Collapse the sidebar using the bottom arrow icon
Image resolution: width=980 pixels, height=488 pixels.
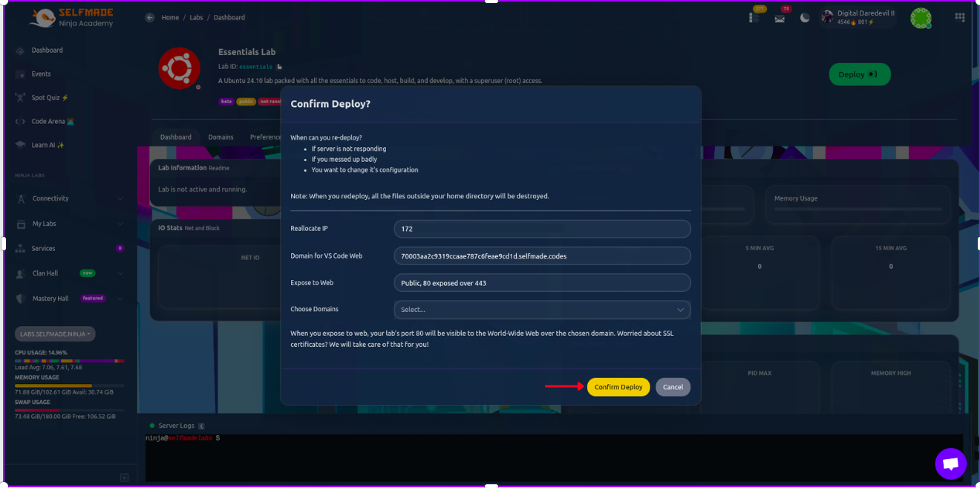click(125, 477)
